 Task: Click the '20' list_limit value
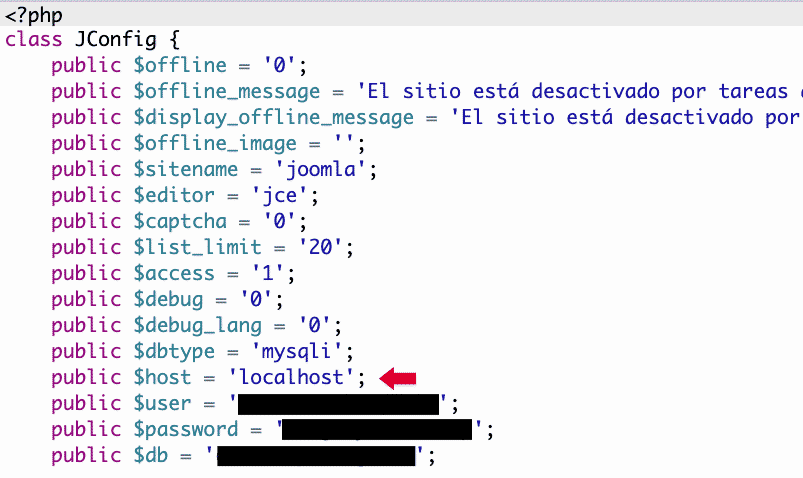pyautogui.click(x=321, y=247)
